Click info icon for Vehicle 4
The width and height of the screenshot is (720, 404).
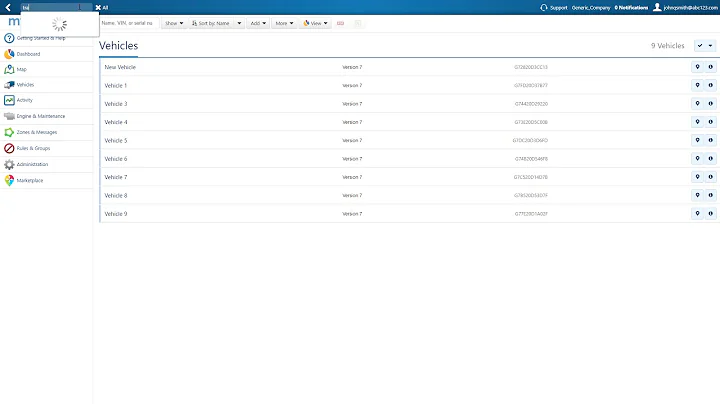click(710, 122)
